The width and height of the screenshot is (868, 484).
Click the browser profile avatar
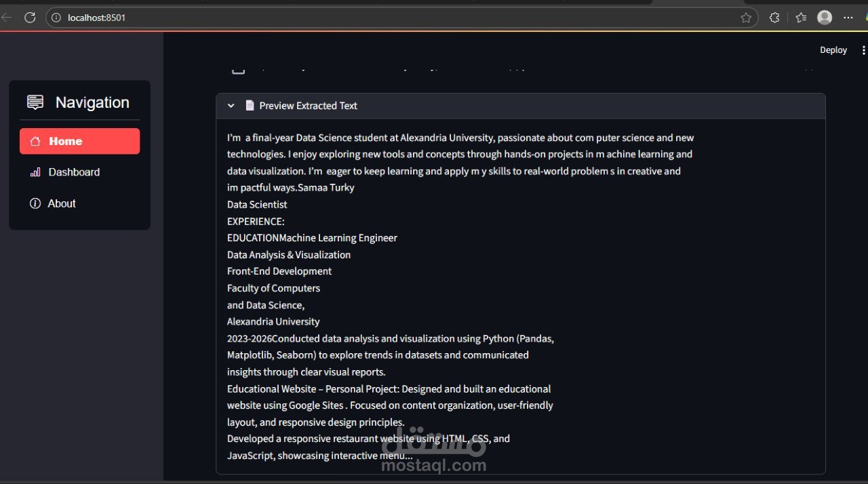825,18
